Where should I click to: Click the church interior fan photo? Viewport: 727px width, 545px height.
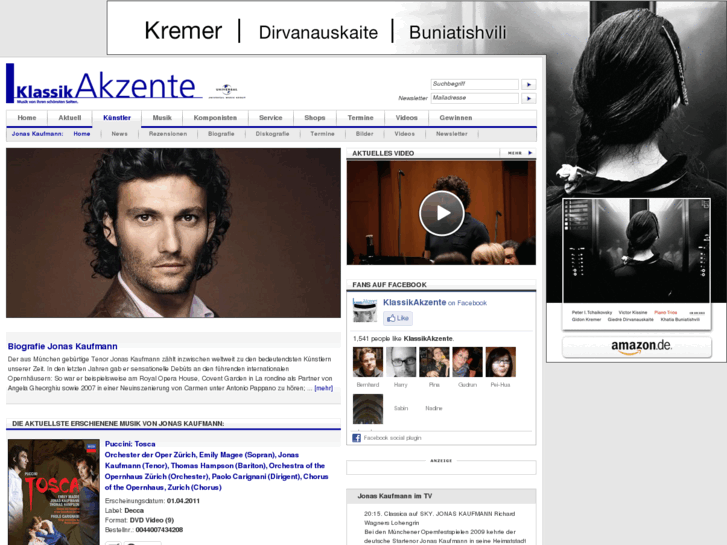click(x=368, y=409)
